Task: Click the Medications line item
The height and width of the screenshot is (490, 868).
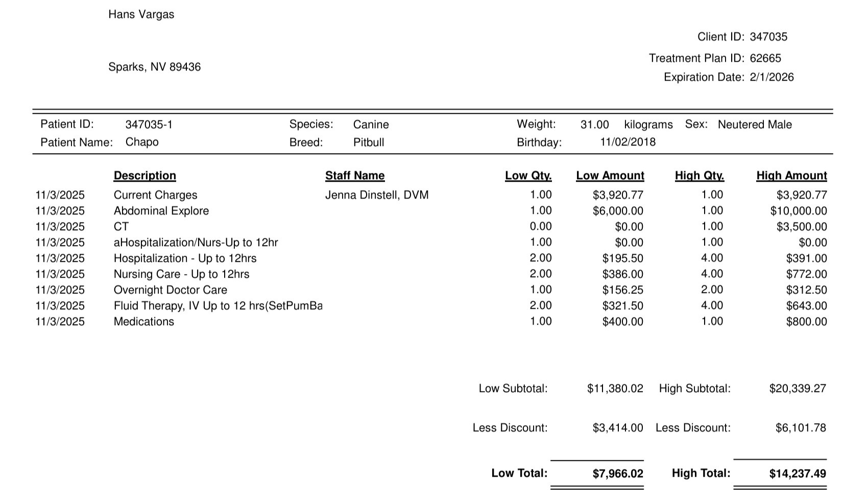Action: tap(143, 322)
